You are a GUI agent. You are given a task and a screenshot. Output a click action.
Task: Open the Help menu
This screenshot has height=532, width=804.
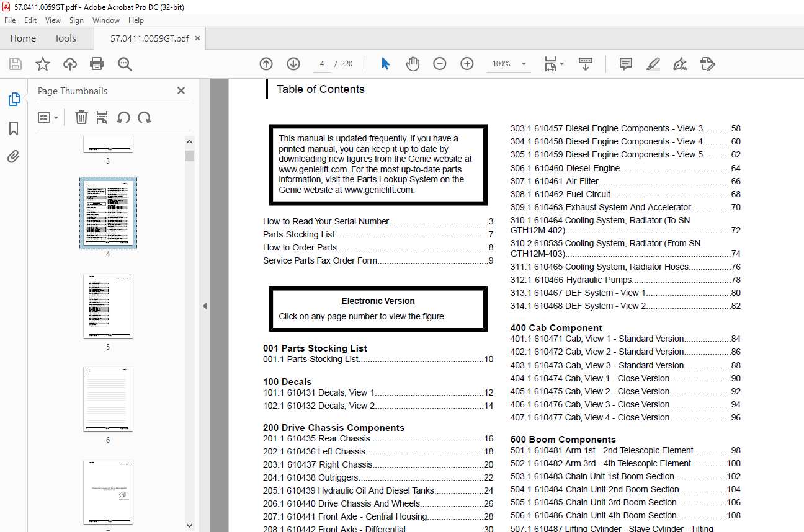(136, 20)
